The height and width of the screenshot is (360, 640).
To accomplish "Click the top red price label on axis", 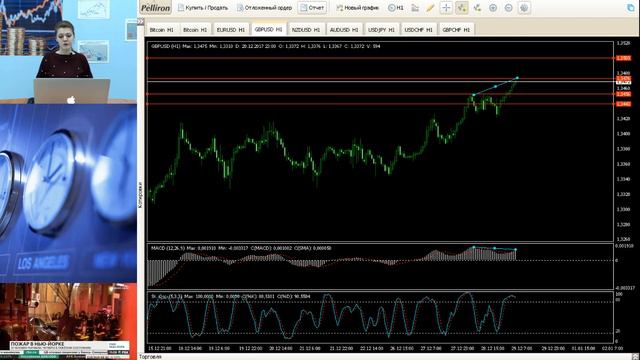I will (x=623, y=58).
